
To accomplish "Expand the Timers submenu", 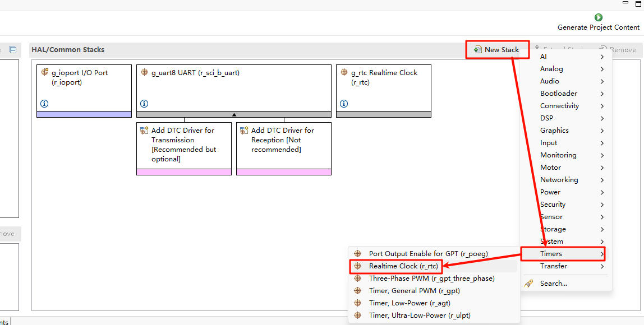I will [563, 254].
